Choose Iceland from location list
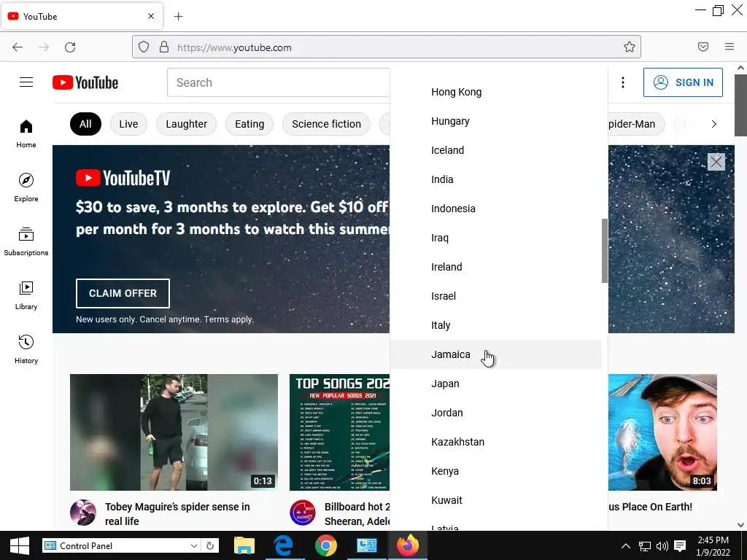The width and height of the screenshot is (747, 560). pyautogui.click(x=496, y=150)
